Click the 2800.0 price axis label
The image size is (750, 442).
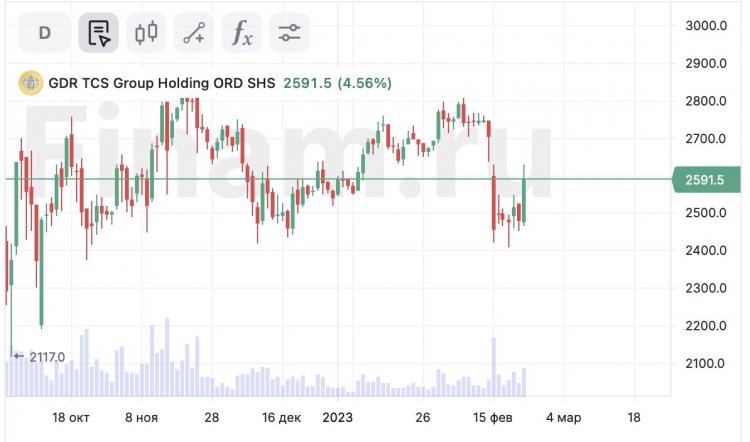tap(706, 101)
